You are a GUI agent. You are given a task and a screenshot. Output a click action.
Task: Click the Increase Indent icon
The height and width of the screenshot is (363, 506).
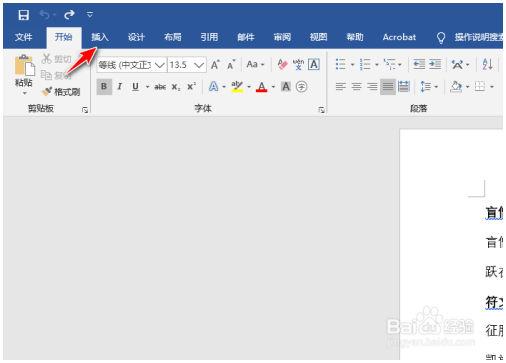[435, 64]
